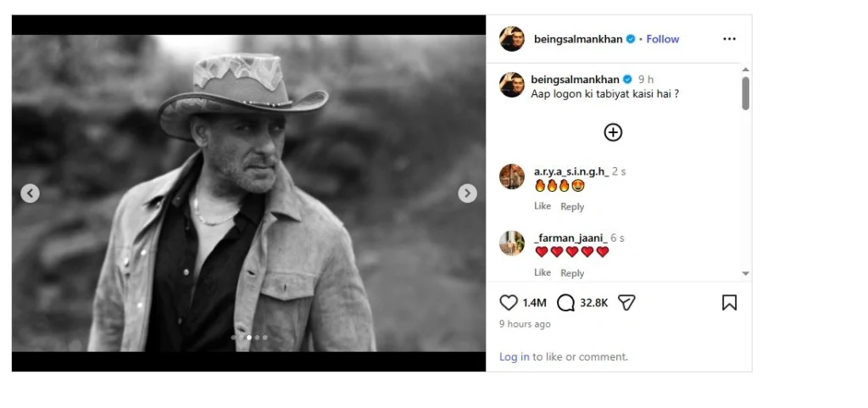868x408 pixels.
Task: Like the post with the heart icon
Action: (x=509, y=302)
